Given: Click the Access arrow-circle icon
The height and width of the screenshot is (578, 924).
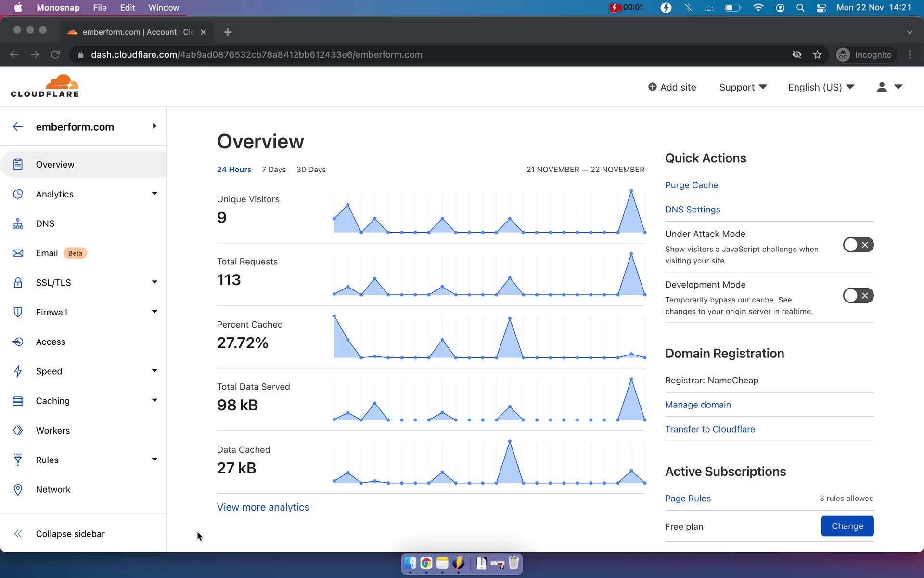Looking at the screenshot, I should coord(18,342).
